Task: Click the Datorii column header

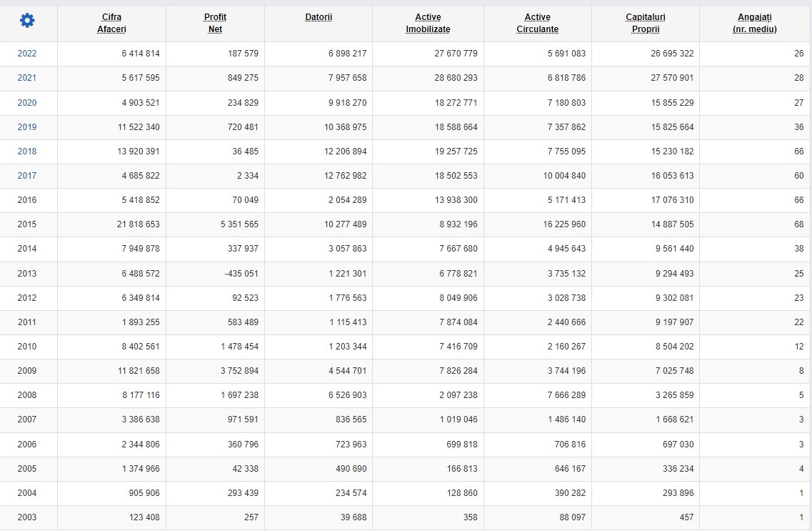Action: coord(319,17)
